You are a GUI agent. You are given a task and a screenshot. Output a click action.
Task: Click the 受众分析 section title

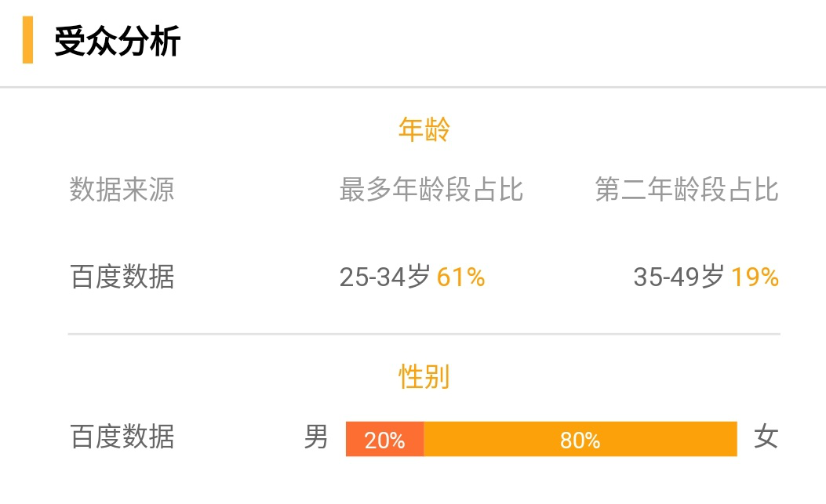tap(117, 41)
